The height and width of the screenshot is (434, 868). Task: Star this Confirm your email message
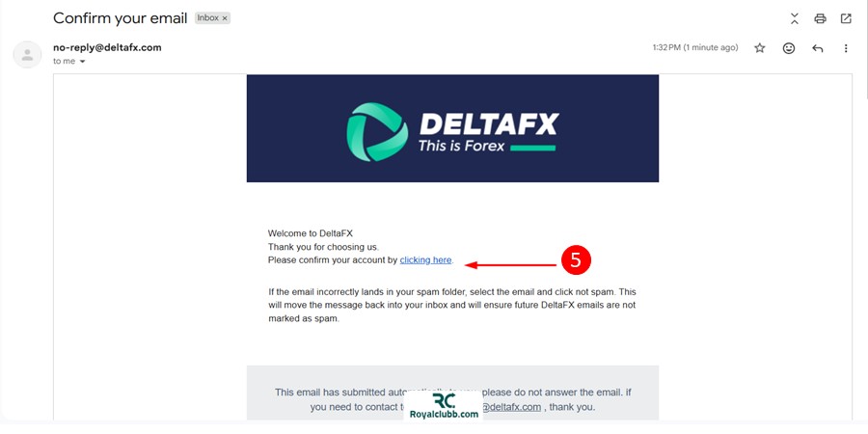click(x=760, y=48)
